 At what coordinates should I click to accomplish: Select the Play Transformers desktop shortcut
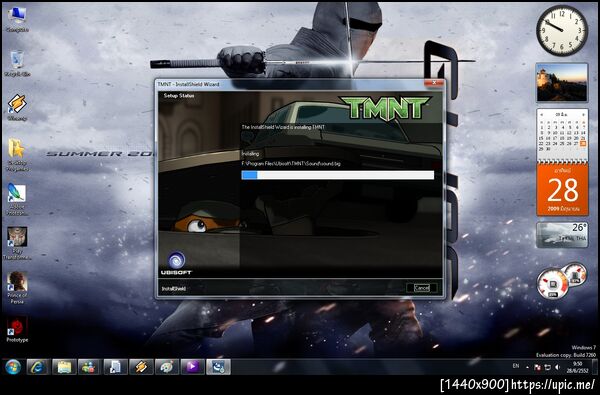(x=17, y=243)
